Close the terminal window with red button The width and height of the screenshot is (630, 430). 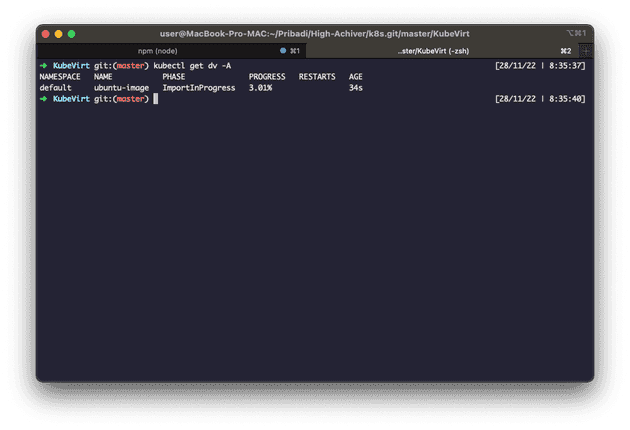45,33
